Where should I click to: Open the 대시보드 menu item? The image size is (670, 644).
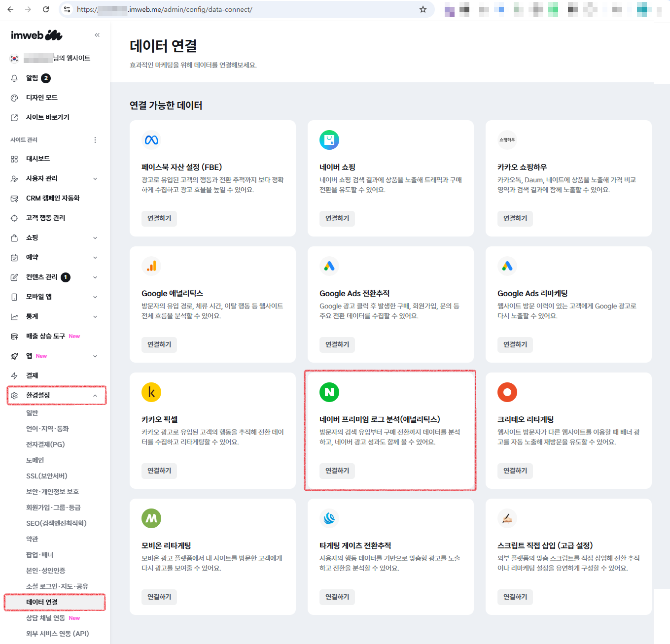[38, 159]
